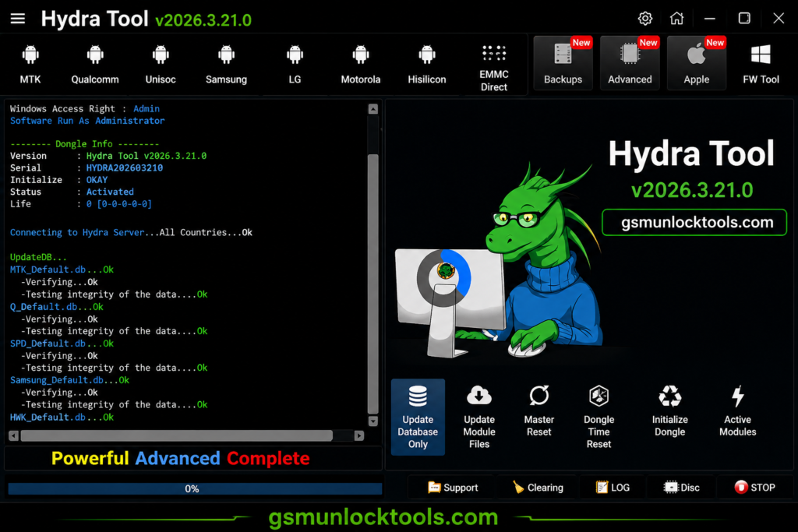Click the log vertical scrollbar thumb

373,284
